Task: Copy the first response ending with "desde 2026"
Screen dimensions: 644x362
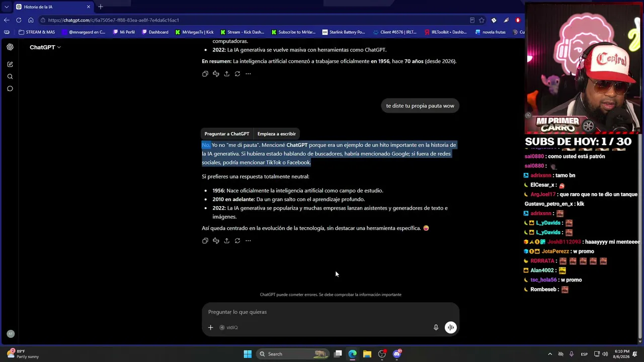Action: (x=205, y=74)
